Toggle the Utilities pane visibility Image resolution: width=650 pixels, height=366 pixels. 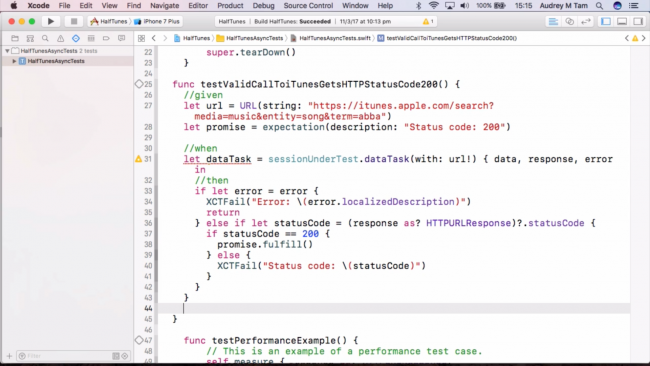pyautogui.click(x=638, y=21)
